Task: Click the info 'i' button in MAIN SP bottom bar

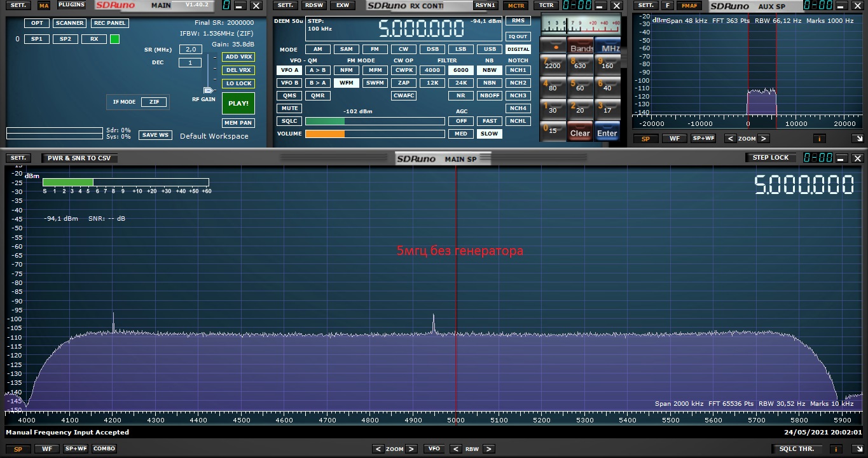Action: pyautogui.click(x=837, y=448)
